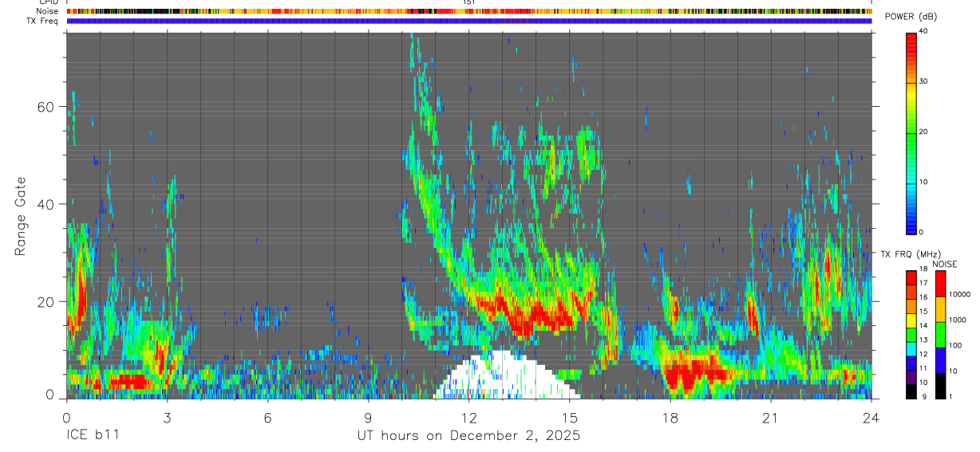Pick the red top swatch in NOISE legend
980x452 pixels.
[x=940, y=284]
